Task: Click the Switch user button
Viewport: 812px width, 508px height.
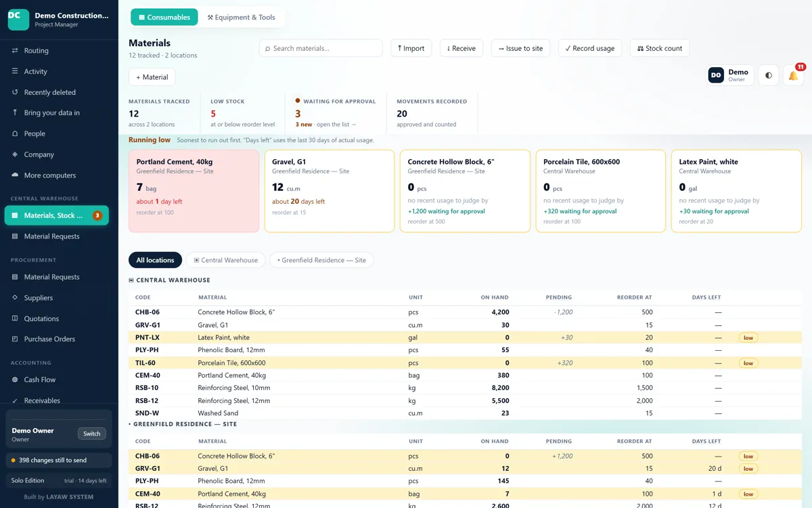Action: pyautogui.click(x=92, y=433)
